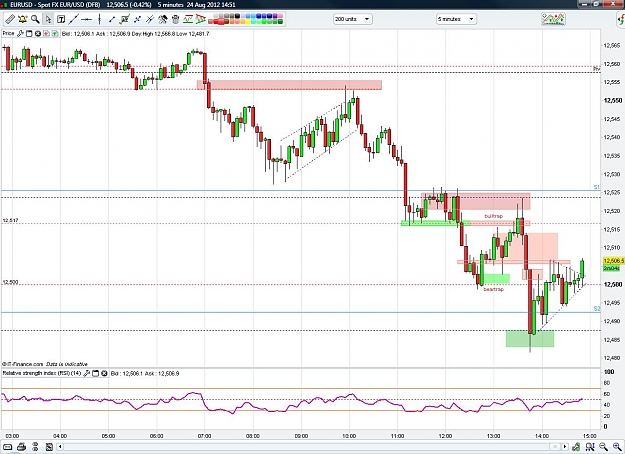Close the Price panel with X icon

[37, 33]
